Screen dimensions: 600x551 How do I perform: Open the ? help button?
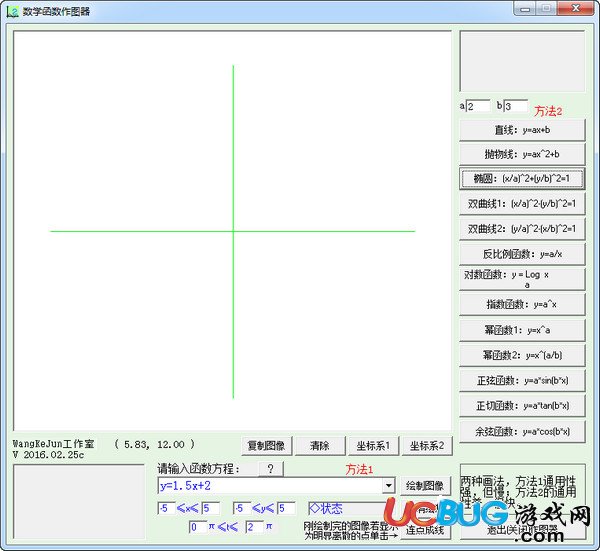click(x=271, y=469)
